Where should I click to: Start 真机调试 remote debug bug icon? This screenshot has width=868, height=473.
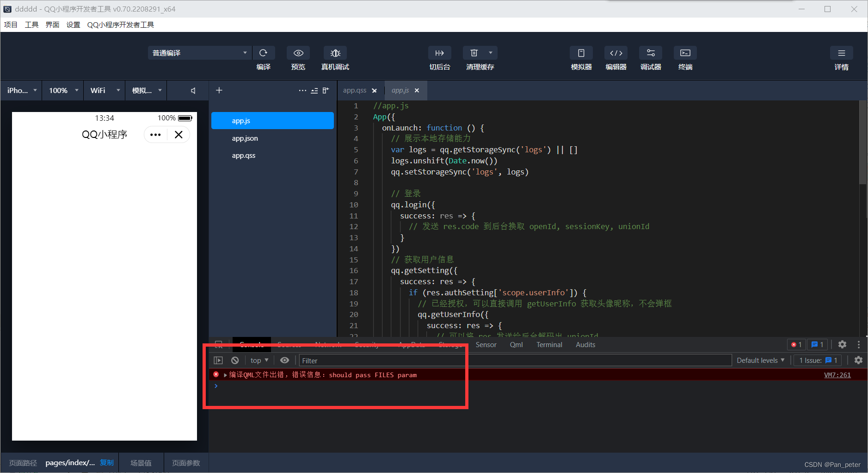tap(335, 53)
